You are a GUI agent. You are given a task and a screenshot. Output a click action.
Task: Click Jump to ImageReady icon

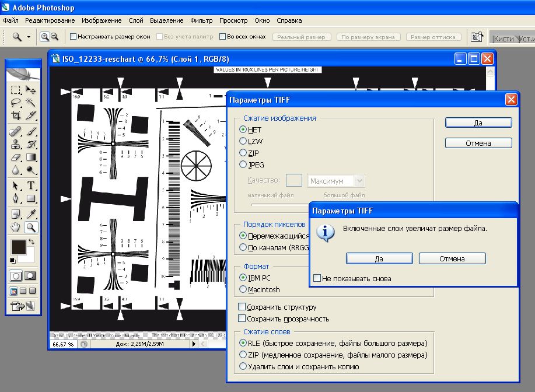[x=23, y=306]
